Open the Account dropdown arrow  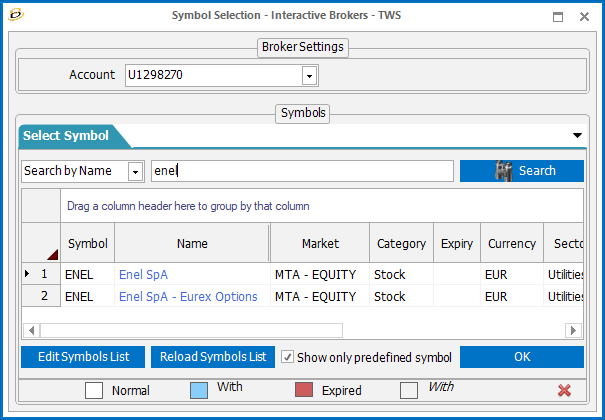[309, 76]
